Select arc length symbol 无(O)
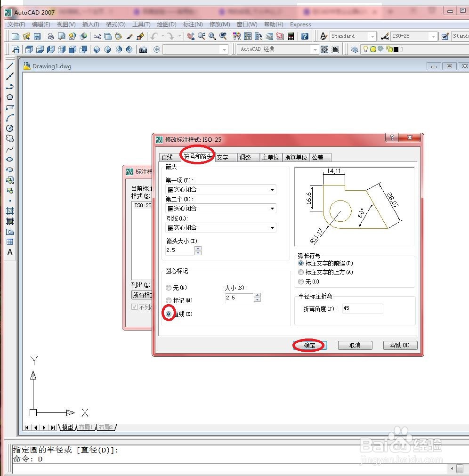Viewport: 469px width, 476px height. (301, 282)
